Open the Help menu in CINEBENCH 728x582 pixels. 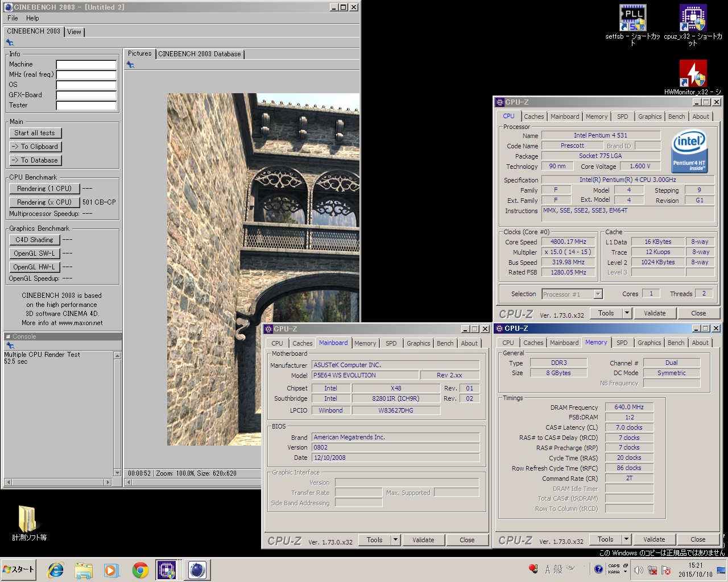[32, 18]
